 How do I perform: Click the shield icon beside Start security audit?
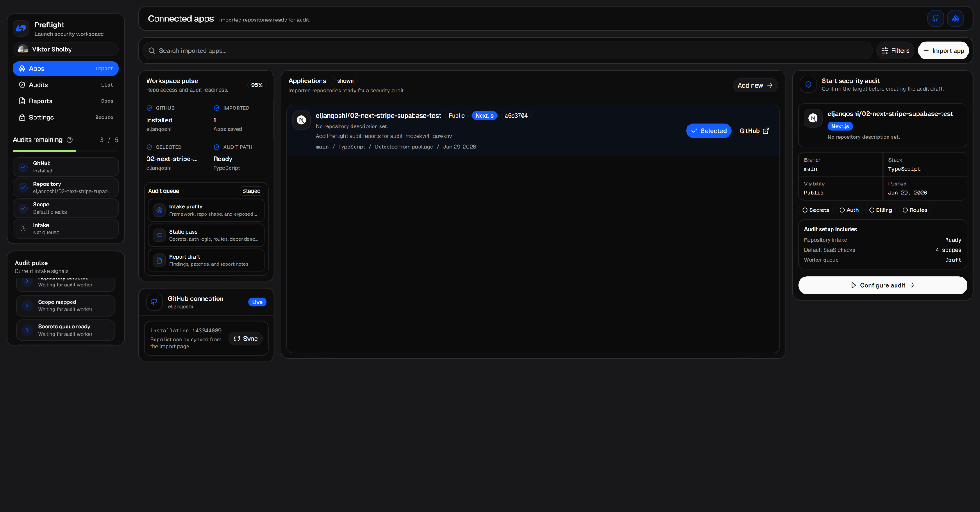tap(808, 84)
